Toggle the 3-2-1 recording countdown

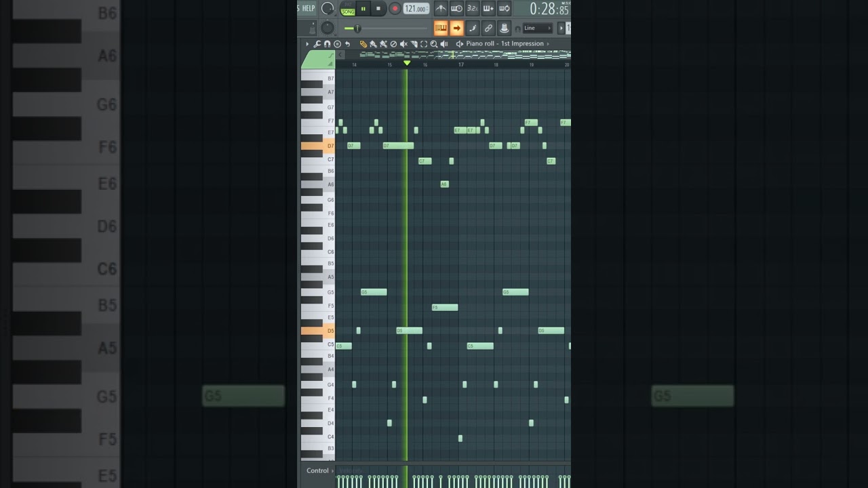tap(473, 8)
